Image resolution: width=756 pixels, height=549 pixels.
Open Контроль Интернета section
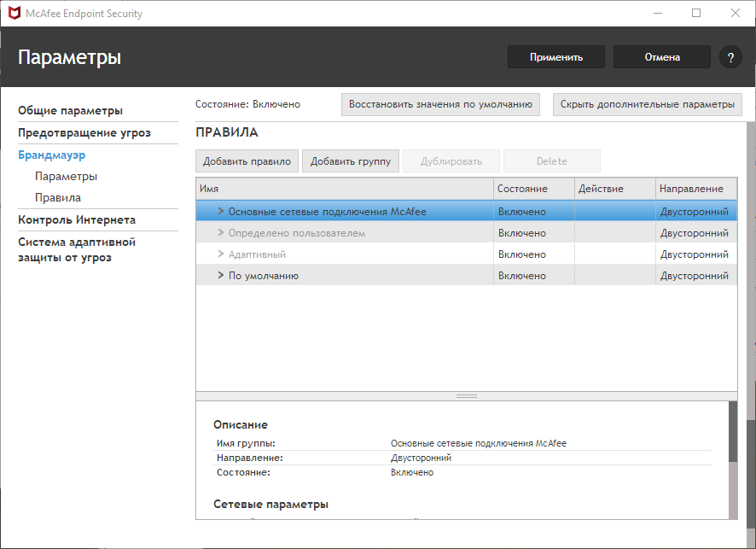point(77,219)
